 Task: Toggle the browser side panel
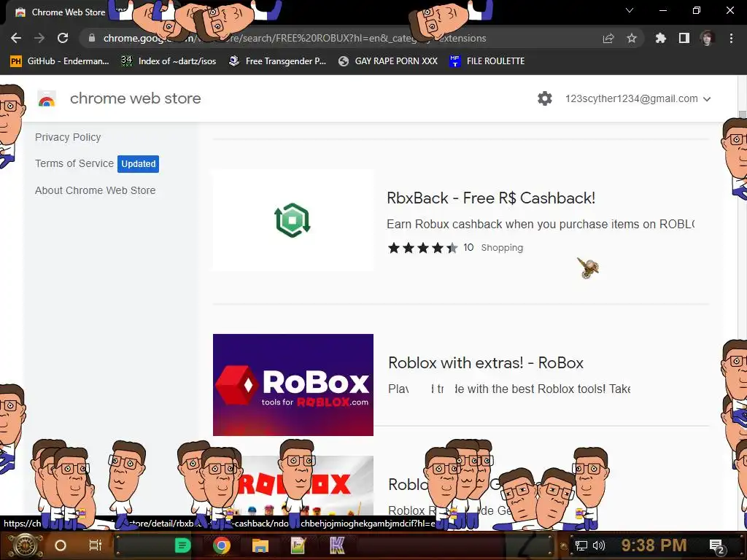684,38
